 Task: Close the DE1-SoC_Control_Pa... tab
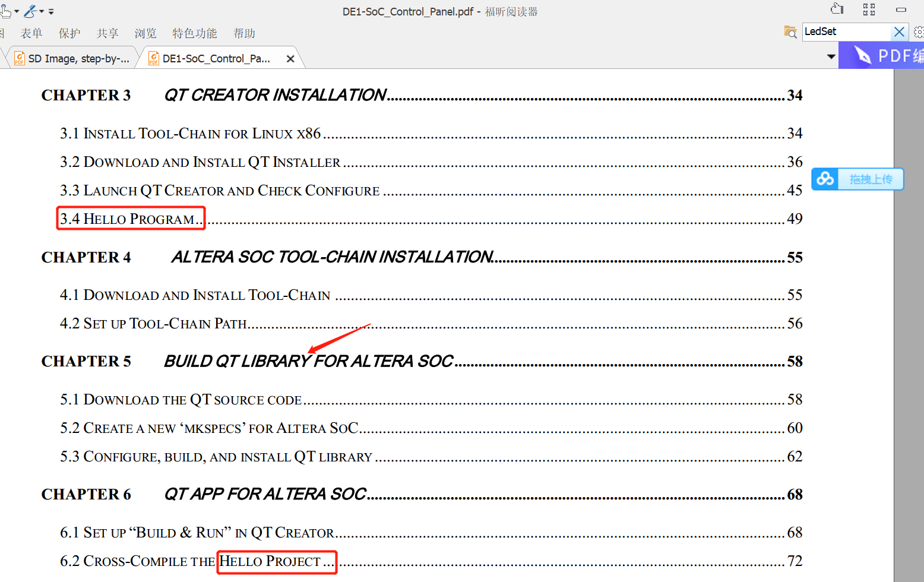click(x=290, y=59)
